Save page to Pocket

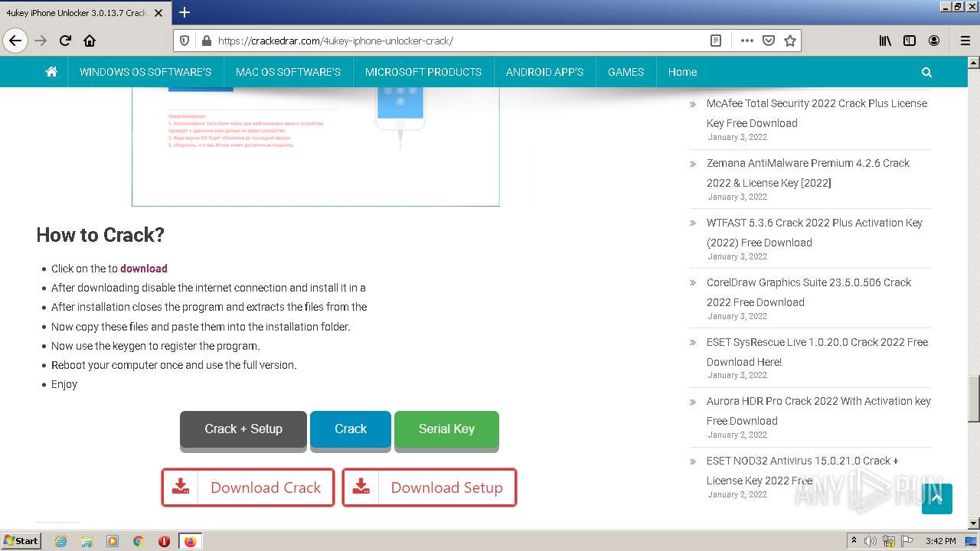pyautogui.click(x=769, y=41)
